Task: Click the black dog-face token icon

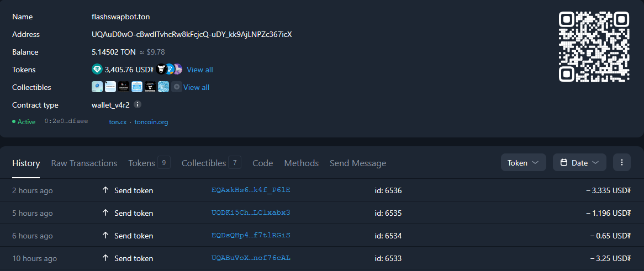Action: (161, 69)
